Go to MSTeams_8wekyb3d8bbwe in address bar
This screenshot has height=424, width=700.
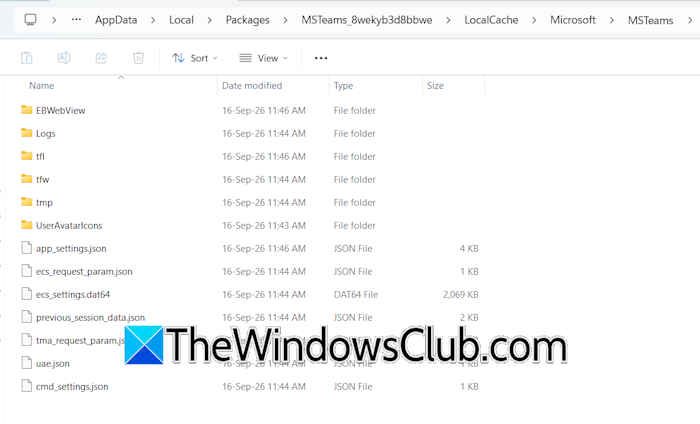pyautogui.click(x=367, y=20)
